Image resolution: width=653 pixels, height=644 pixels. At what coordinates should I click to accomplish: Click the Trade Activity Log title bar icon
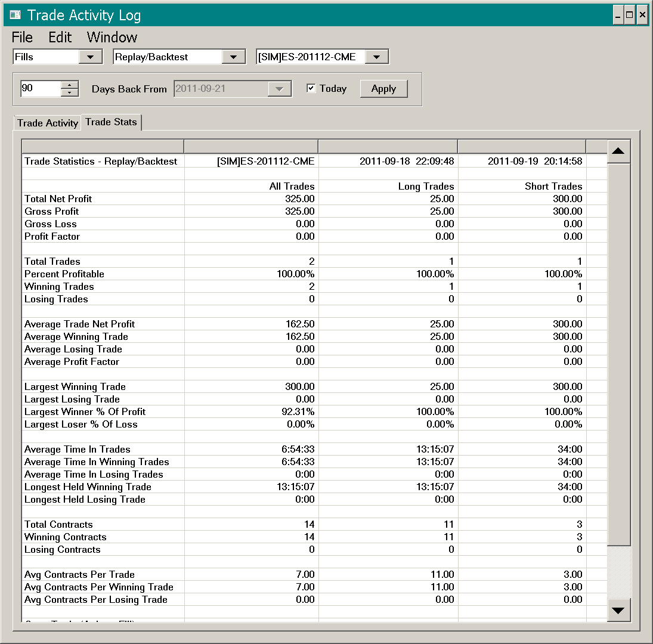point(16,16)
